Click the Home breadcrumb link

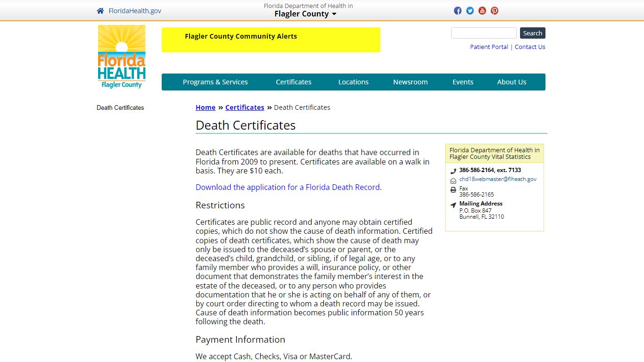(206, 107)
